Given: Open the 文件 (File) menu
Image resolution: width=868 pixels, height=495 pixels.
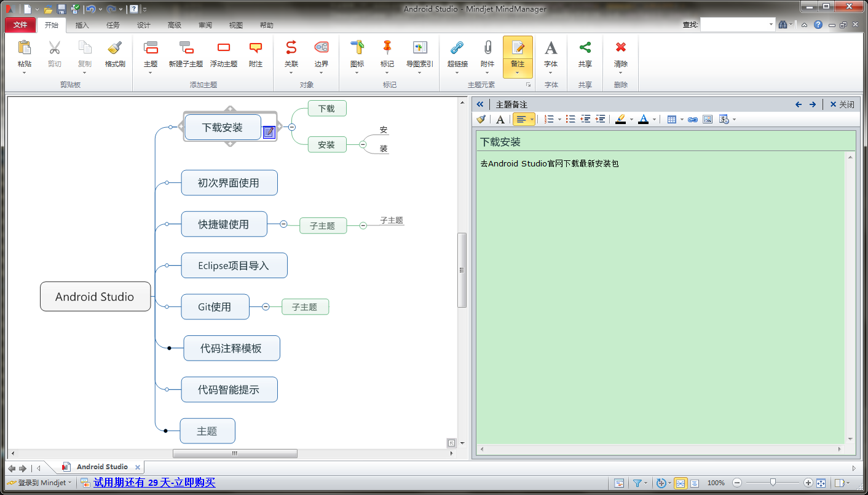Looking at the screenshot, I should click(20, 25).
